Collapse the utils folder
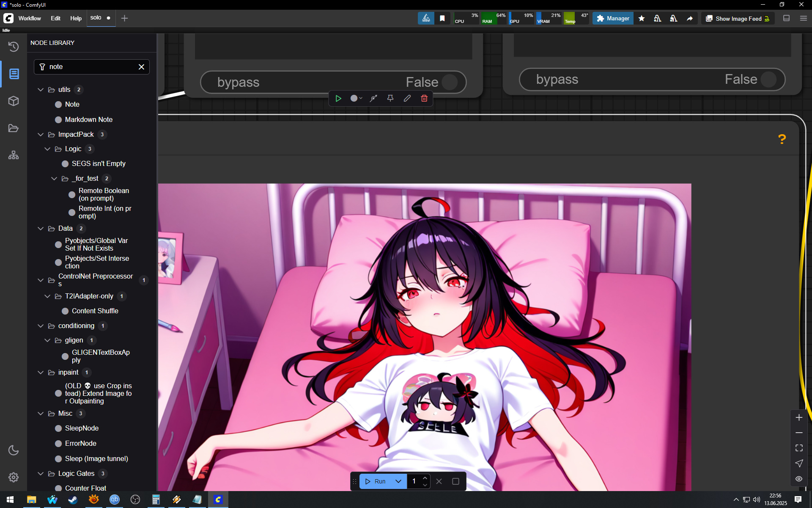Image resolution: width=812 pixels, height=508 pixels. point(41,90)
